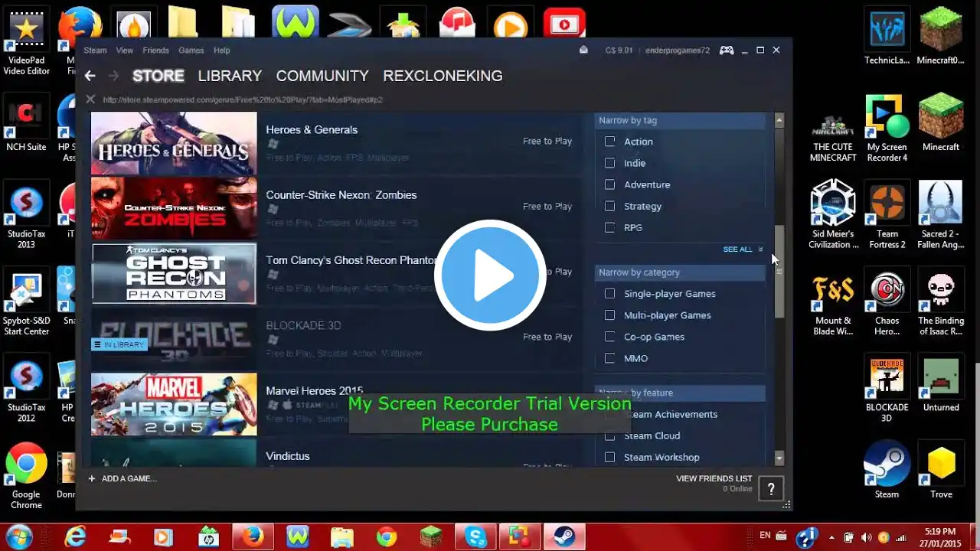980x551 pixels.
Task: Tick the Single-player Games checkbox
Action: coord(609,294)
